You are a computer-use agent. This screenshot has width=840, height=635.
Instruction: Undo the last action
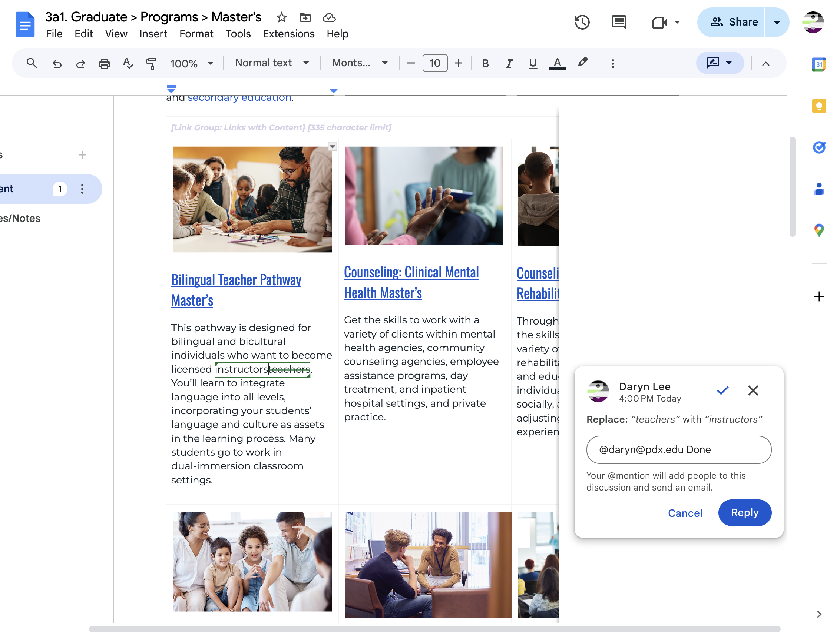click(x=57, y=63)
